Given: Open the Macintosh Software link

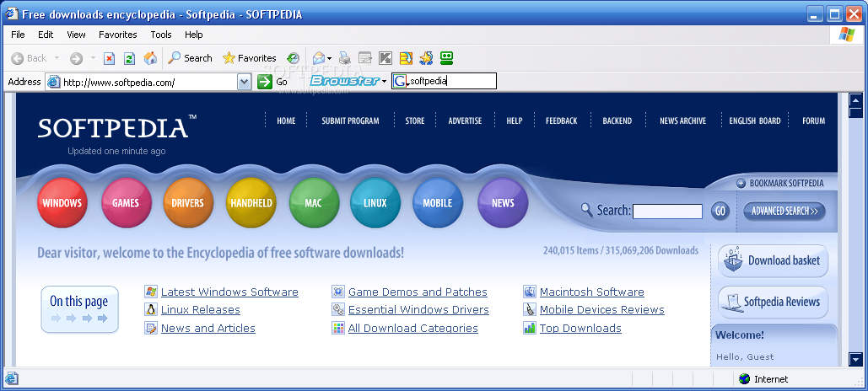Looking at the screenshot, I should tap(592, 292).
